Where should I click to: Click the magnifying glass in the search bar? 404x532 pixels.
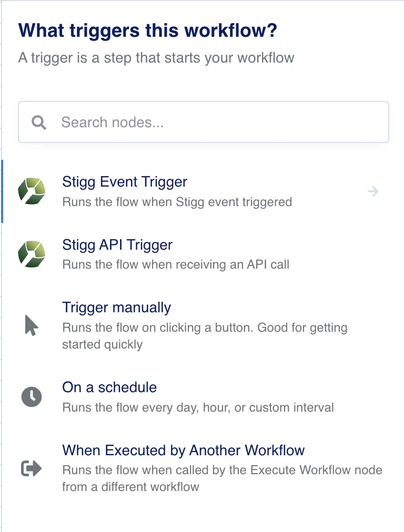click(x=38, y=122)
